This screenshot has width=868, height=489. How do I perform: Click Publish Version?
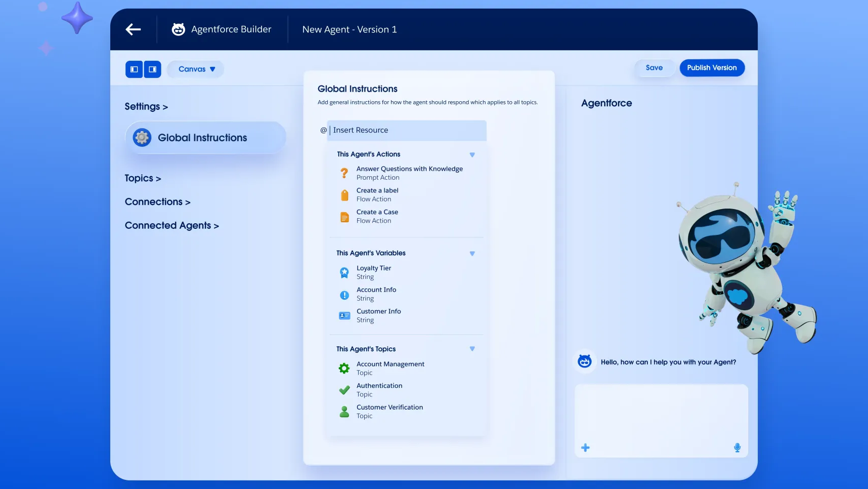pos(712,68)
